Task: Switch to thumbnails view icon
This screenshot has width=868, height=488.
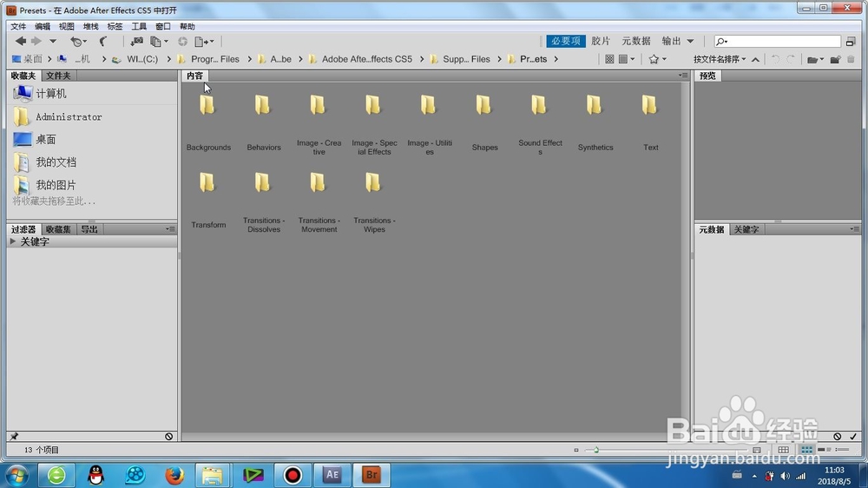Action: [x=807, y=450]
